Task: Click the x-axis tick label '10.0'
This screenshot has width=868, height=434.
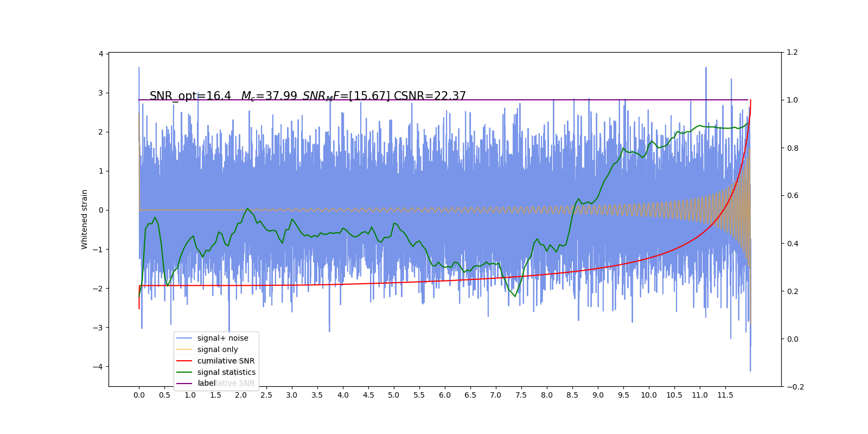Action: pos(649,395)
